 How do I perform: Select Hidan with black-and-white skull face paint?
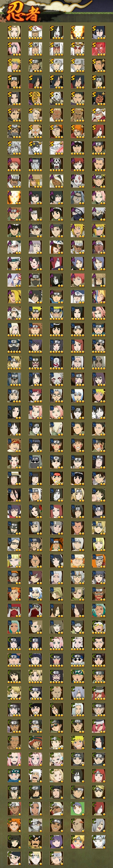point(56,164)
